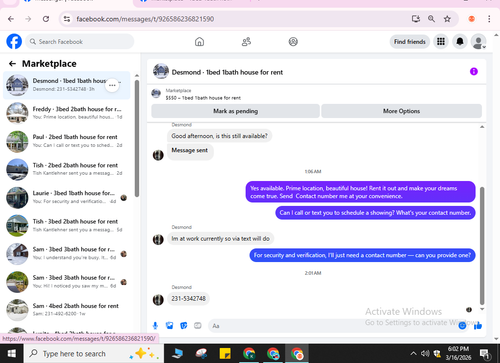
Task: Click message 'Im at work currently so via text will do'
Action: coord(220,239)
